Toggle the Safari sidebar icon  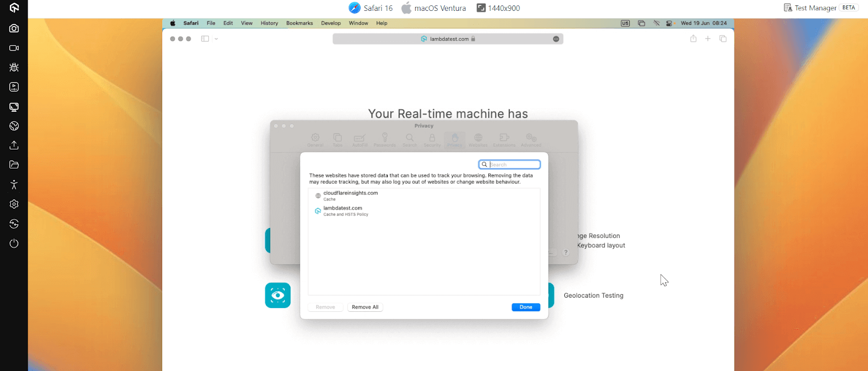[205, 39]
